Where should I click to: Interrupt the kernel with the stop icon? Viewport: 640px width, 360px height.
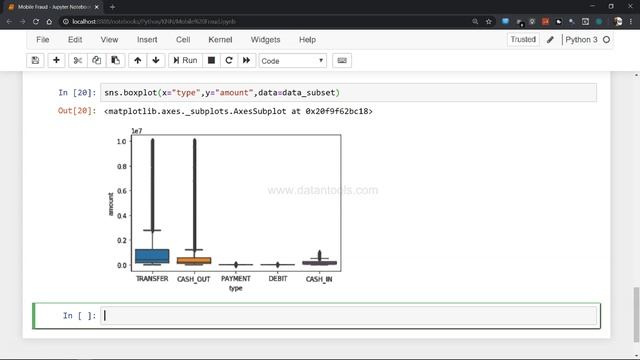pos(211,60)
